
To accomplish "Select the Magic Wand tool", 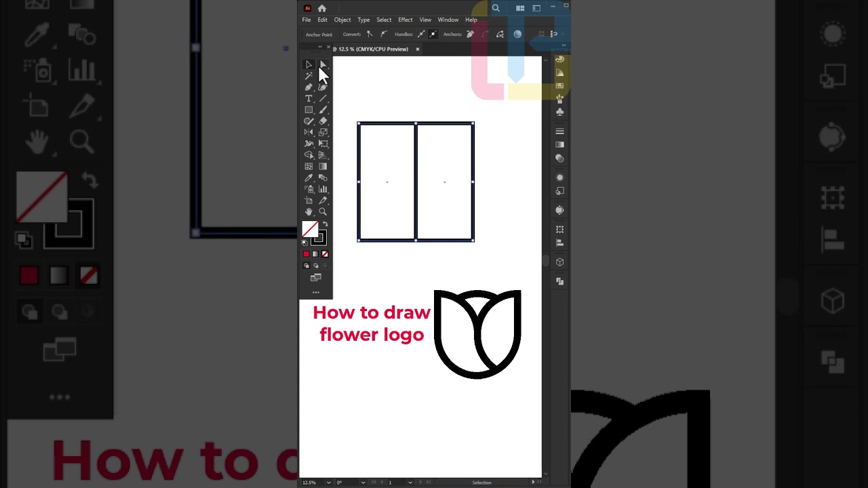I will click(309, 76).
